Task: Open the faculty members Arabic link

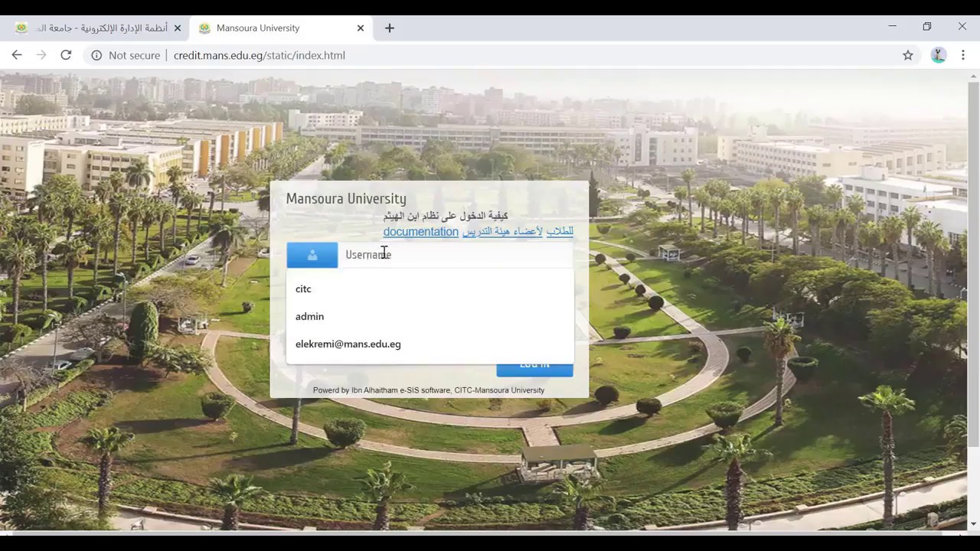Action: (x=502, y=231)
